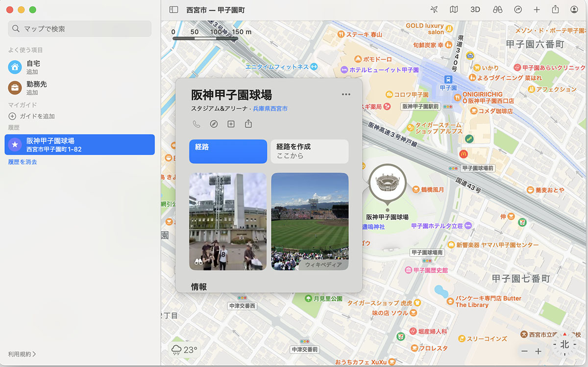The width and height of the screenshot is (588, 367).
Task: Select コメダ珈琲店 cafe marker
Action: coord(474,111)
